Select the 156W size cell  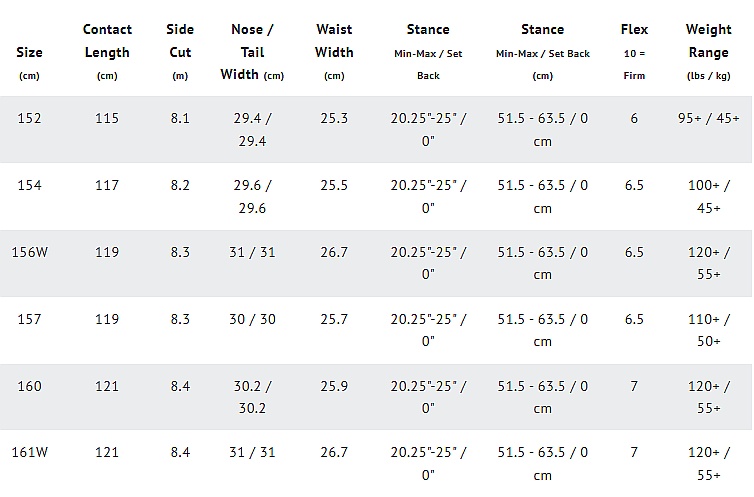tap(30, 252)
